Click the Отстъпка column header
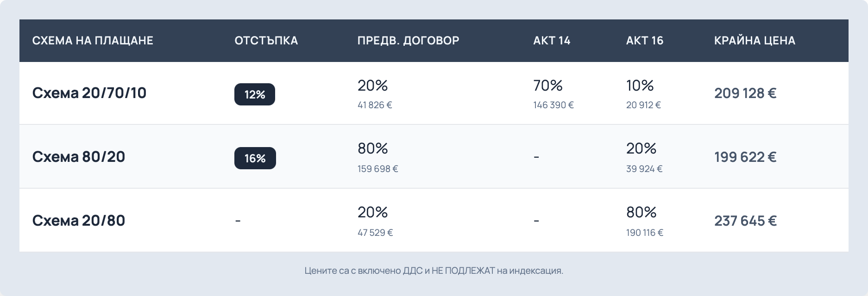Screen dimensions: 868x296 (266, 41)
